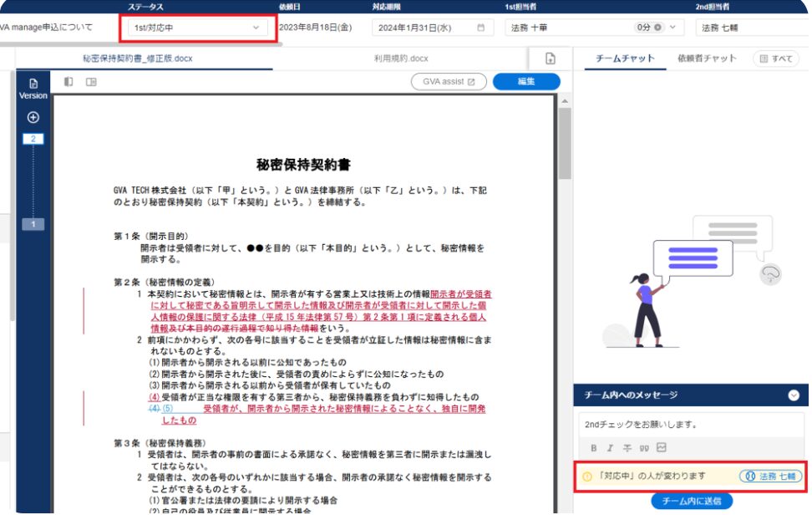This screenshot has width=812, height=515.
Task: Click the notice text 「対応中」の人が変わります
Action: 652,477
